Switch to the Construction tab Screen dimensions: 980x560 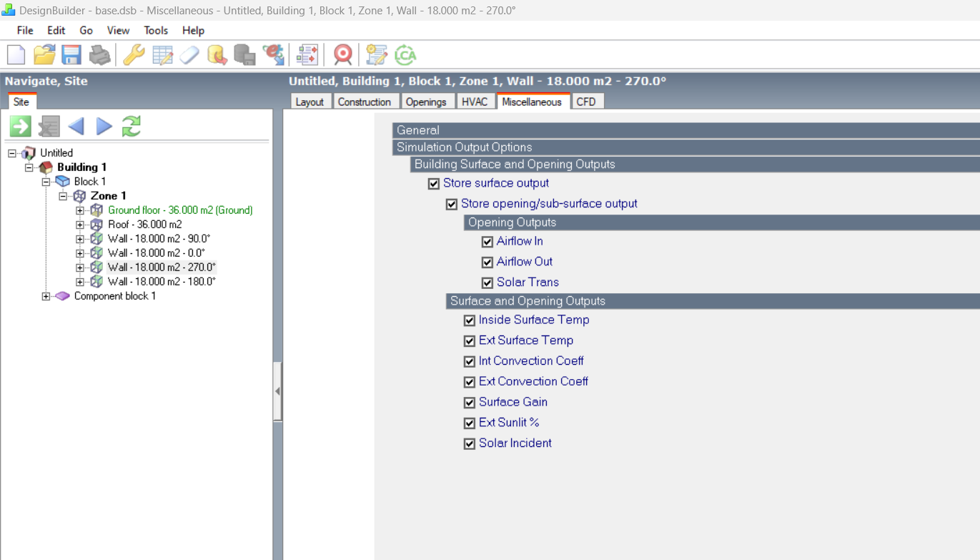point(365,102)
